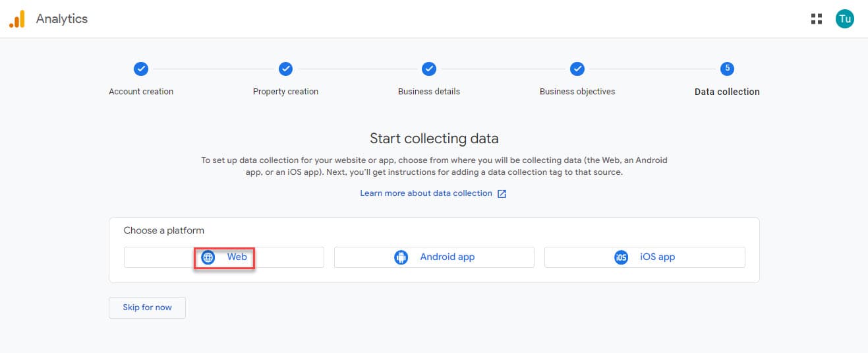Click the Business details checkmark step
The width and height of the screenshot is (868, 353).
pyautogui.click(x=429, y=69)
